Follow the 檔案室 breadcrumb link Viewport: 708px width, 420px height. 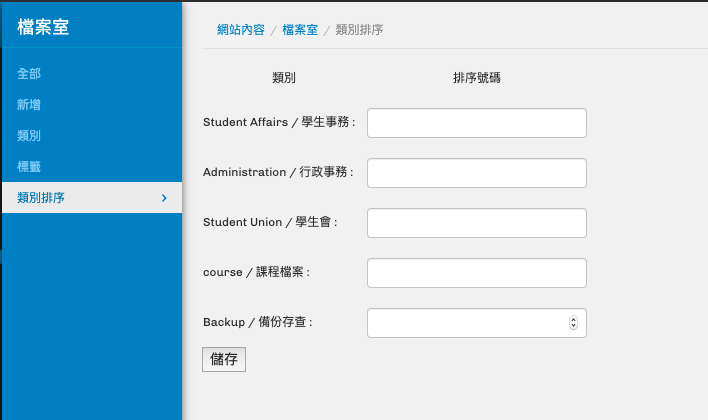(300, 30)
